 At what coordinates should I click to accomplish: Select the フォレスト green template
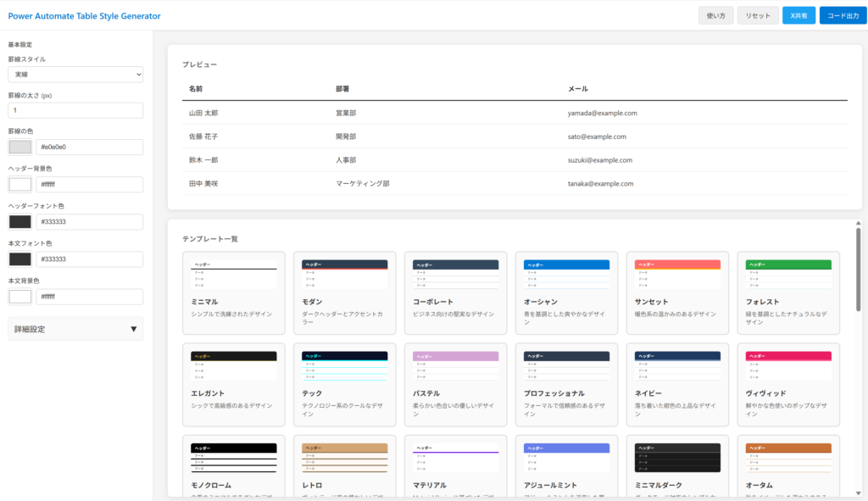click(788, 292)
